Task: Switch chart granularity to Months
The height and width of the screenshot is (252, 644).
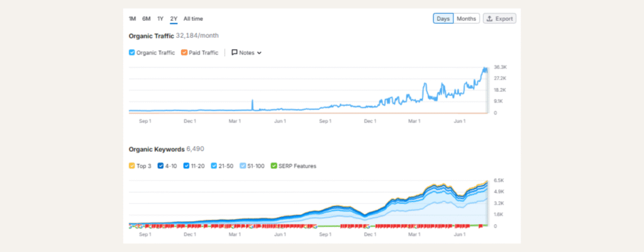Action: 466,19
